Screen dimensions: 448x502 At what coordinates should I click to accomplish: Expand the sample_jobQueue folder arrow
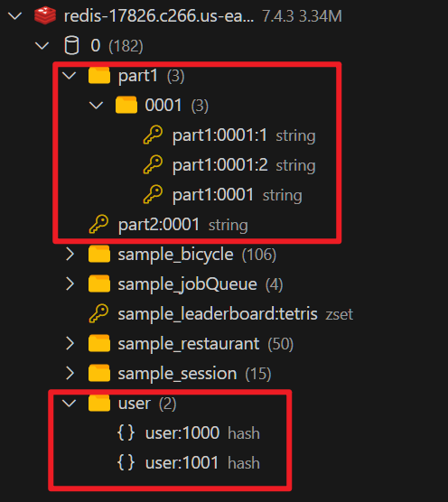pyautogui.click(x=70, y=284)
